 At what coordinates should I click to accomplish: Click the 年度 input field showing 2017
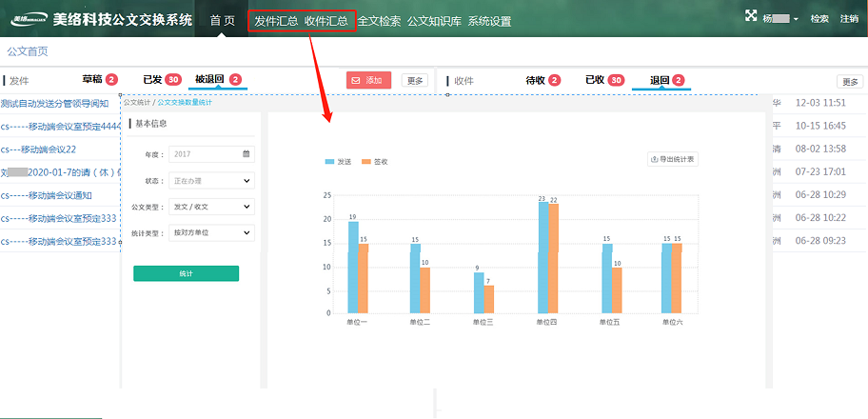[205, 153]
